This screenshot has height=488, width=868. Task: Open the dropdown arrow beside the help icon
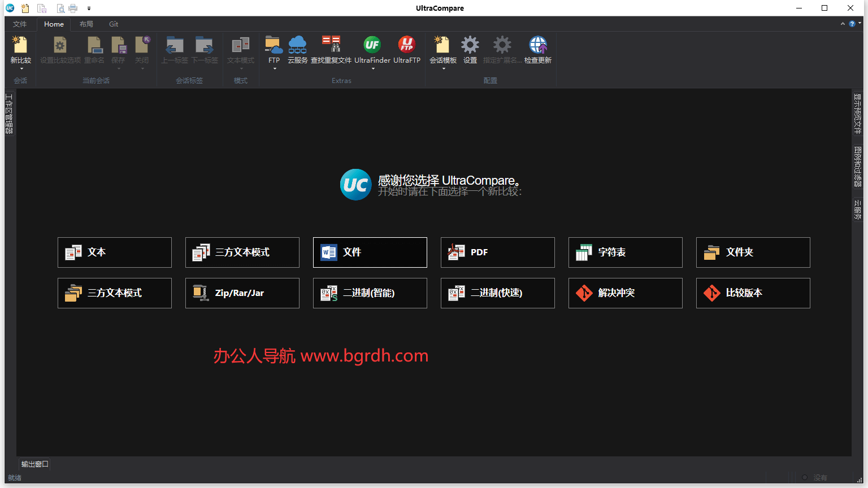(x=860, y=23)
